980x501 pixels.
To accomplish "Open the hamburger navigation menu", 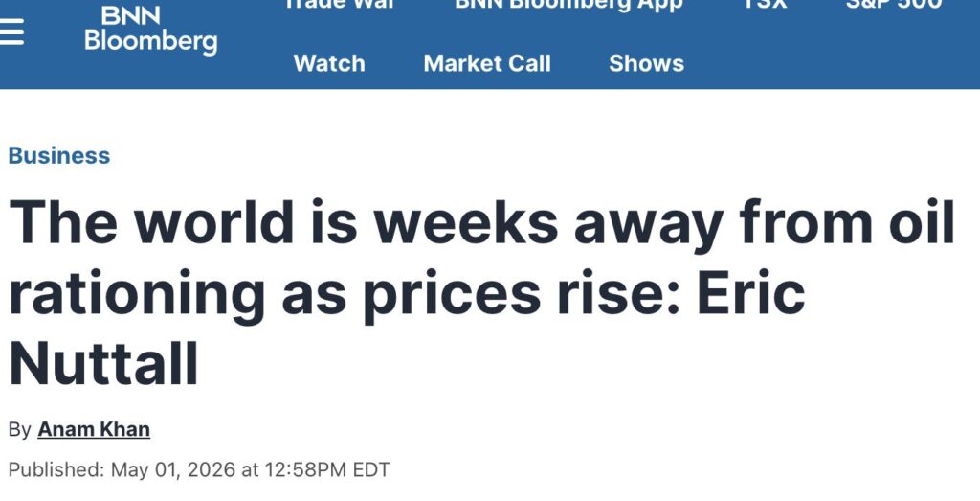I will pyautogui.click(x=11, y=32).
